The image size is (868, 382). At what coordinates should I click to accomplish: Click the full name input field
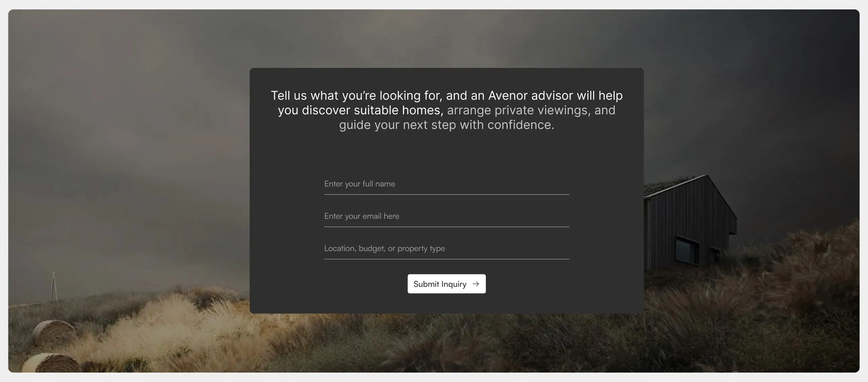click(x=447, y=184)
